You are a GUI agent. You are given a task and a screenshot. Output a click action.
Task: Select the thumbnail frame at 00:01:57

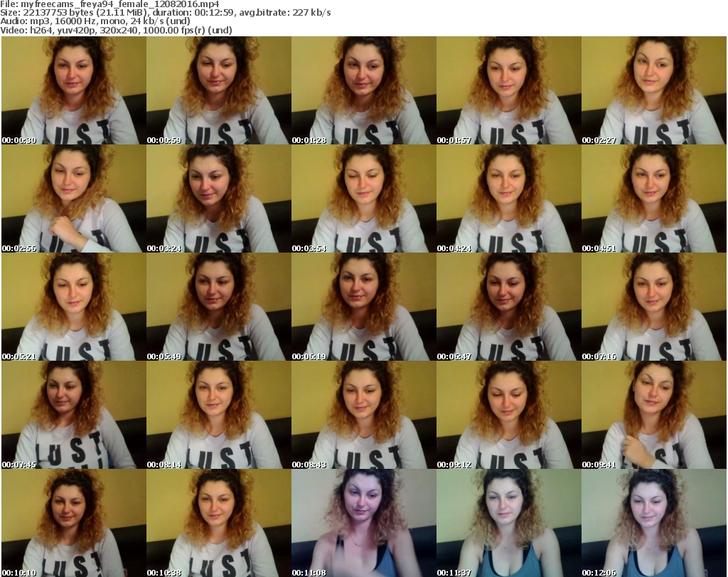[508, 90]
